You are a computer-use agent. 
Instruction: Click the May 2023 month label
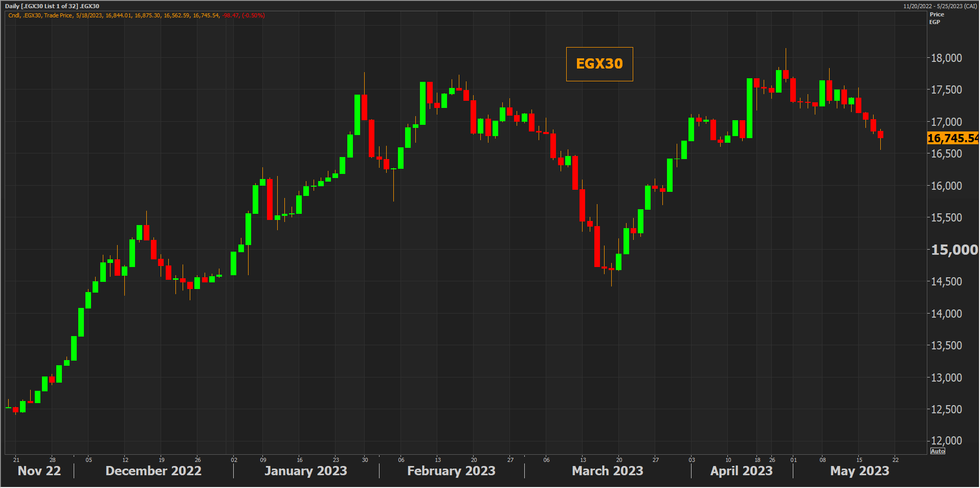(859, 471)
